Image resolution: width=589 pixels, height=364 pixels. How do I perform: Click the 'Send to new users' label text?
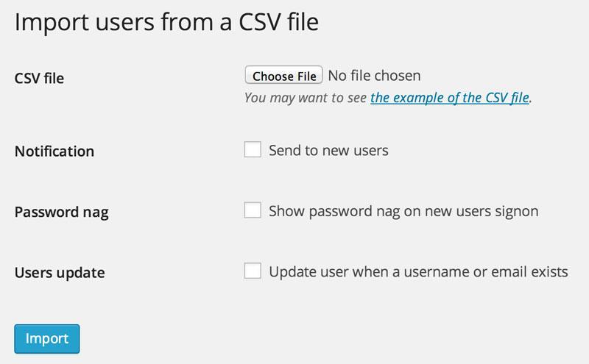coord(328,151)
